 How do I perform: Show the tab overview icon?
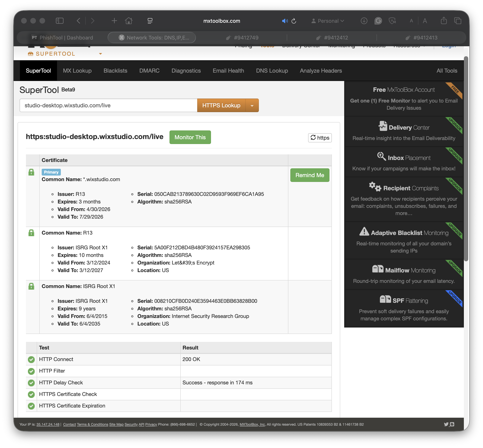[x=457, y=21]
